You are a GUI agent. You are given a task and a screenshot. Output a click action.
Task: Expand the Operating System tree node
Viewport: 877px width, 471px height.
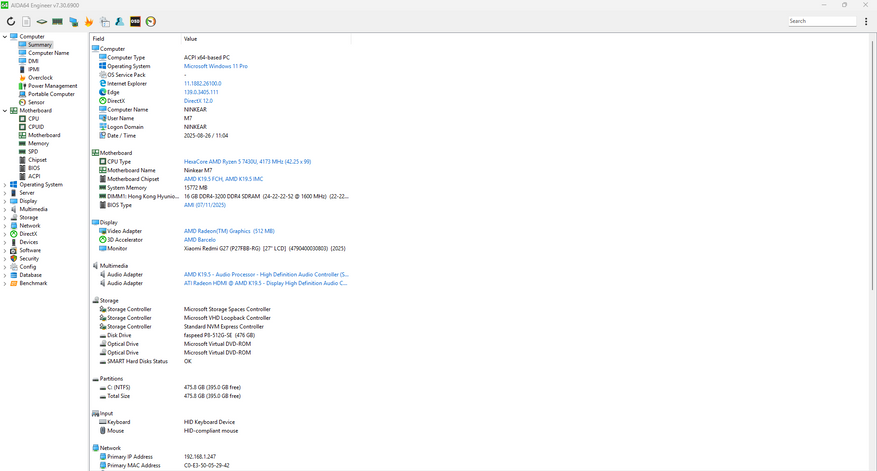pos(5,185)
